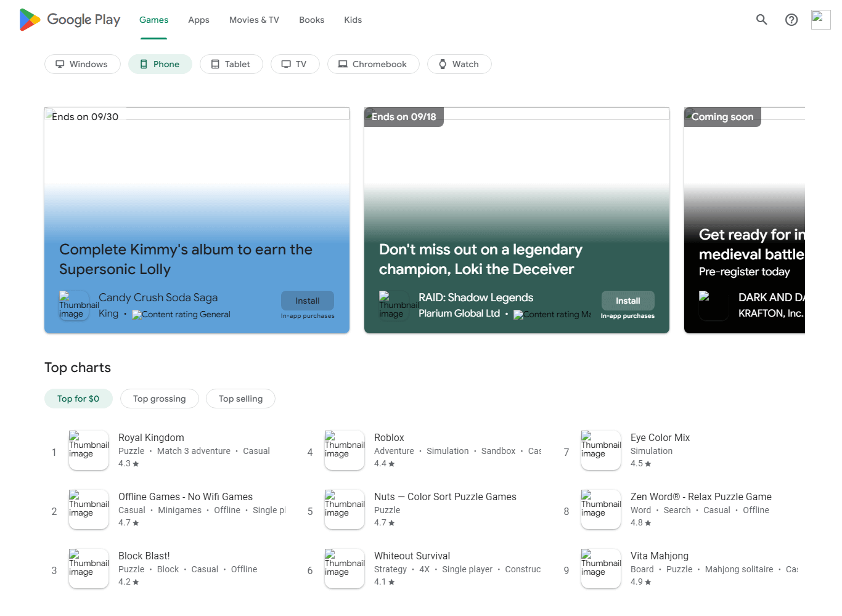Open Whiteout Survival app icon
This screenshot has height=616, width=842.
point(345,569)
